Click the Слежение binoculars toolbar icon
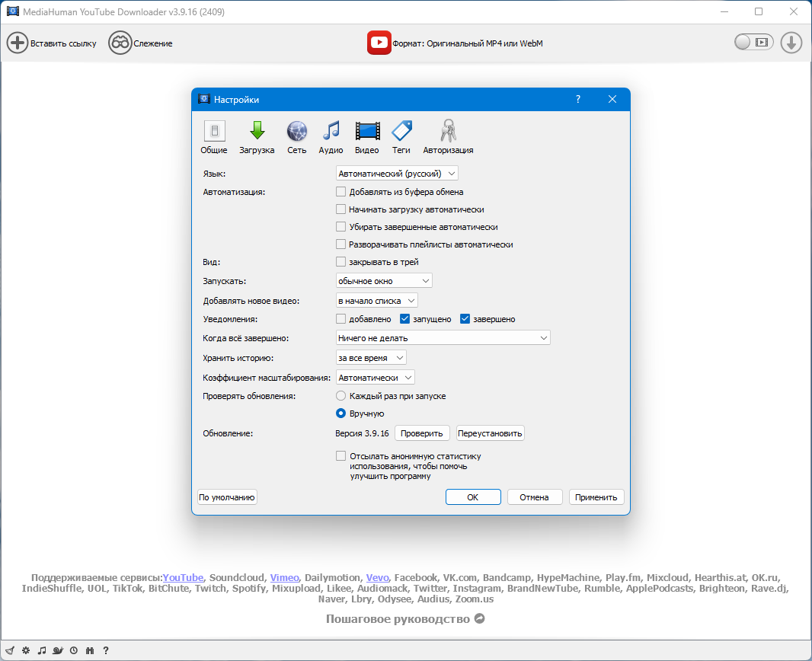 [120, 43]
